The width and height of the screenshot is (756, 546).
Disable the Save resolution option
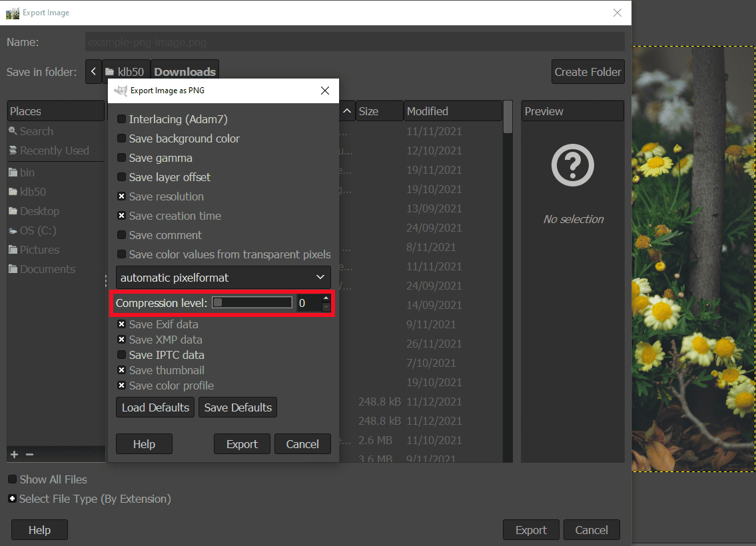click(x=121, y=196)
